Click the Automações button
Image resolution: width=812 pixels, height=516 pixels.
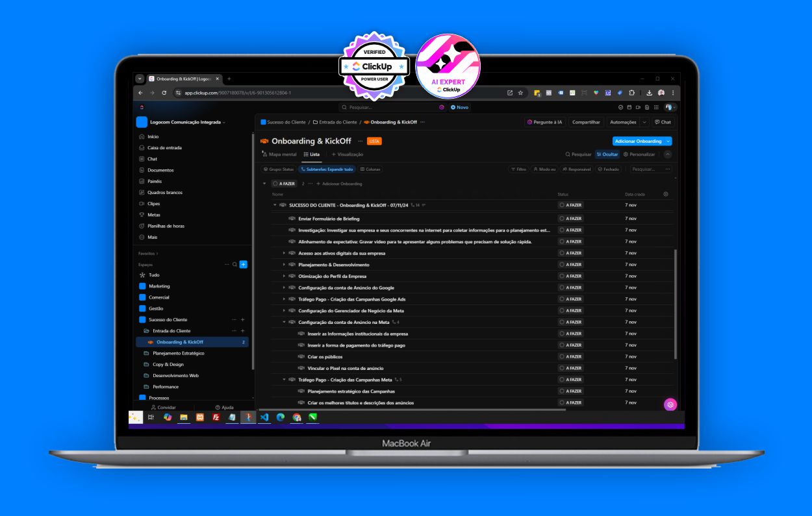[x=623, y=122]
